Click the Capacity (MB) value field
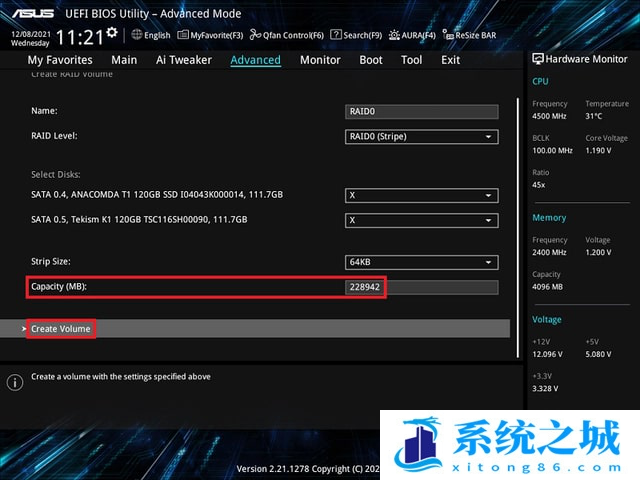Image resolution: width=640 pixels, height=480 pixels. (x=422, y=287)
